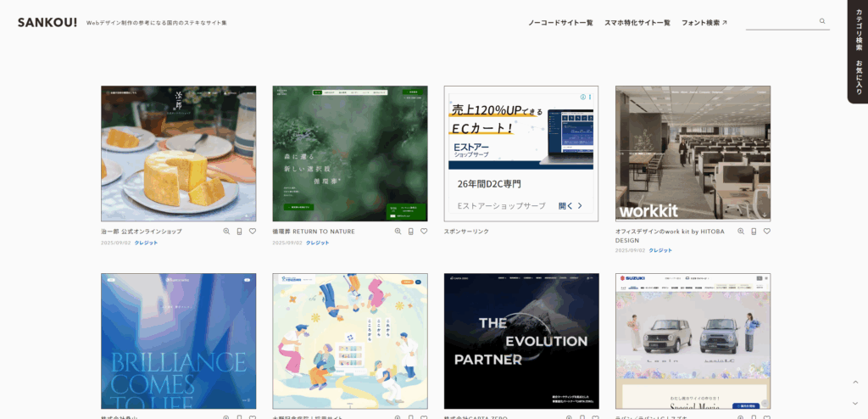Zoom preview of 治一郎 公式オンラインショップ
This screenshot has height=419, width=868.
226,231
